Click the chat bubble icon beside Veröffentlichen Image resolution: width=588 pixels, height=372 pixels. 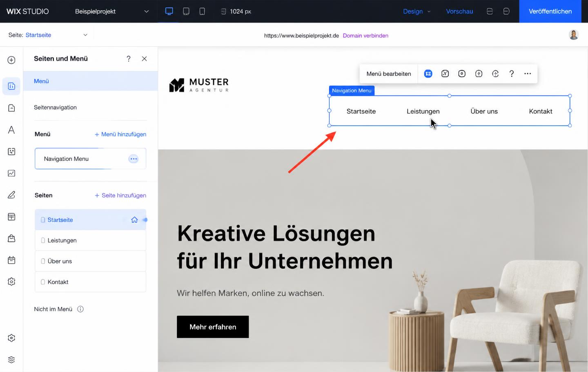tap(506, 11)
